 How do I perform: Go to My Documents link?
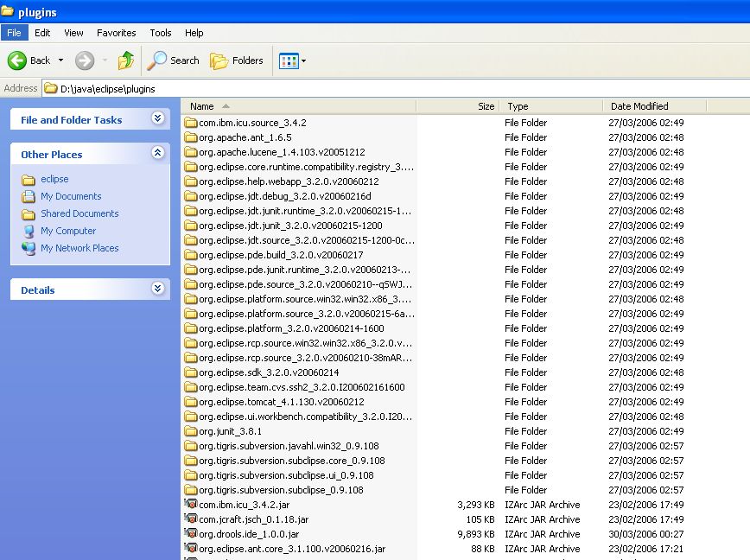(x=71, y=196)
